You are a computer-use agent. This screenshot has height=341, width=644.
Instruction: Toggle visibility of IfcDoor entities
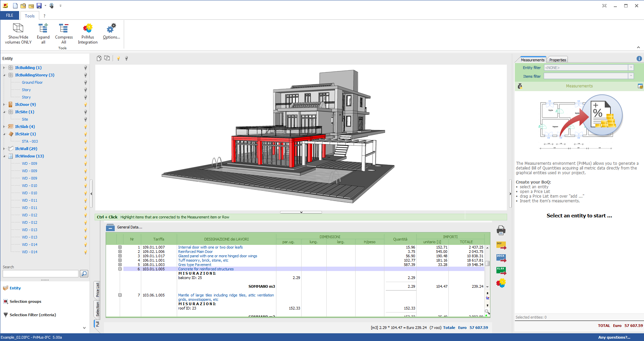click(86, 105)
